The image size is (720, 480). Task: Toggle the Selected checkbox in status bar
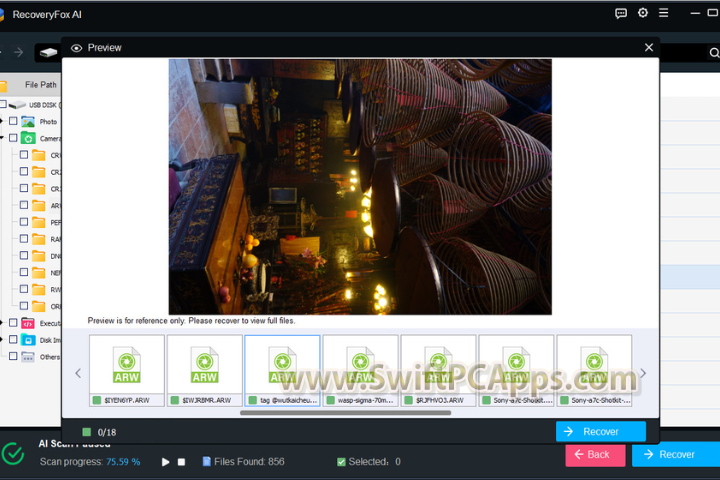341,462
